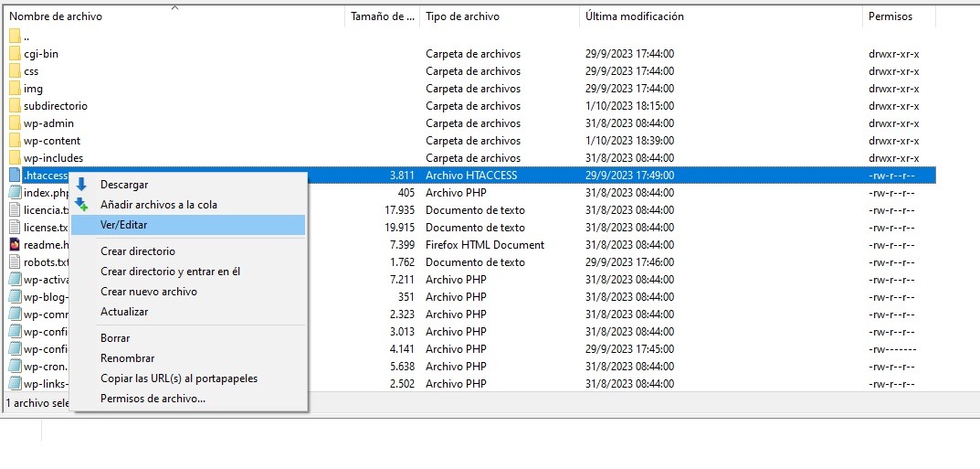Click the Permisos column header
The width and height of the screenshot is (980, 469).
point(890,16)
